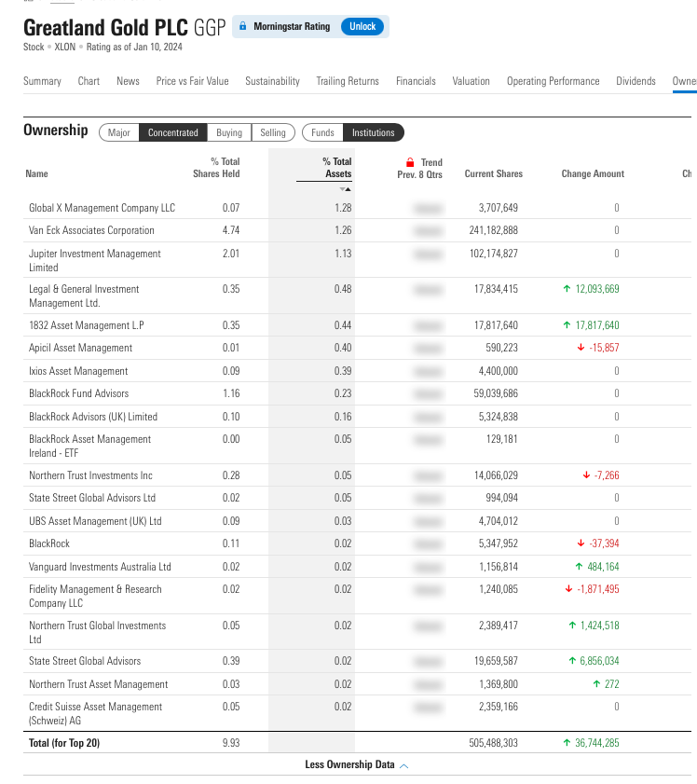Click the Unlock button

[x=362, y=26]
